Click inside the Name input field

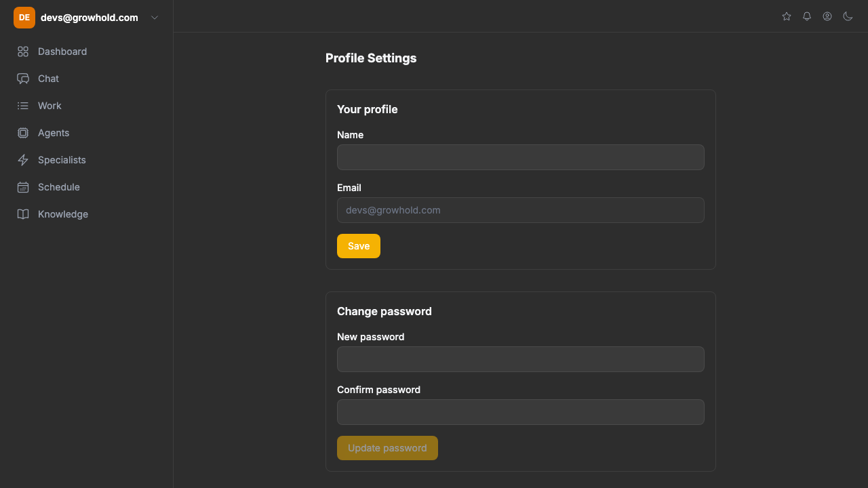[520, 157]
